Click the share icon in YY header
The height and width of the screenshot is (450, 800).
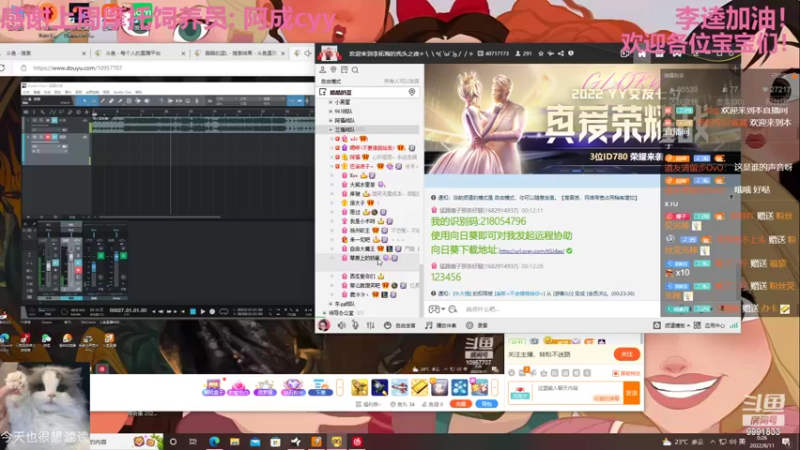561,53
